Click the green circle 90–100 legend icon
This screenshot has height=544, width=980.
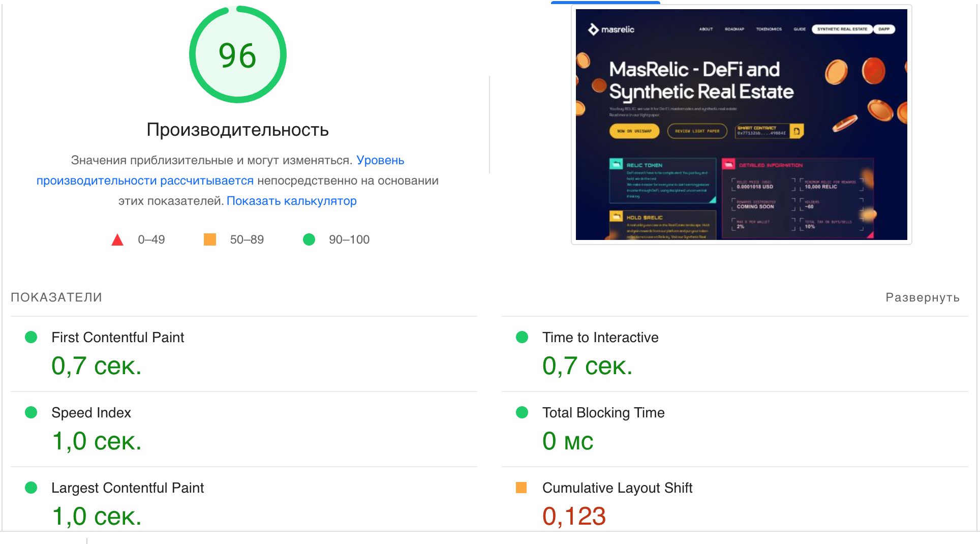(x=309, y=239)
